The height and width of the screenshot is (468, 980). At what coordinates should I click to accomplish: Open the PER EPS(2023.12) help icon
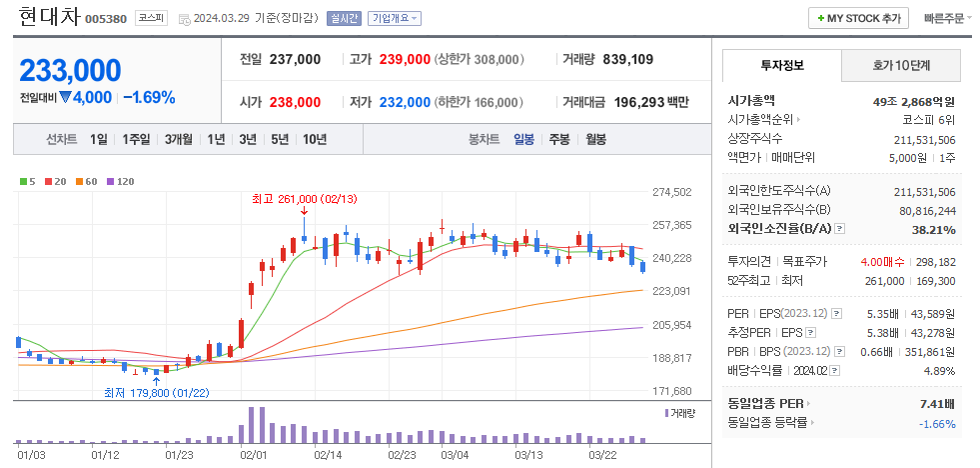point(837,313)
